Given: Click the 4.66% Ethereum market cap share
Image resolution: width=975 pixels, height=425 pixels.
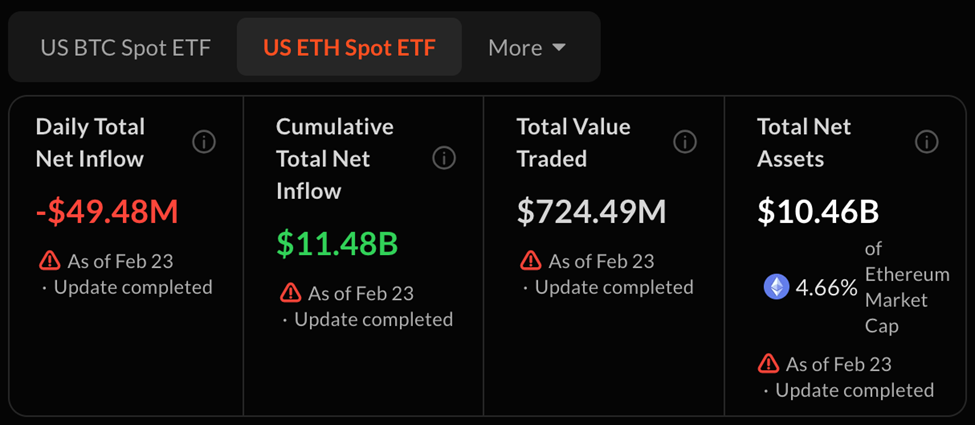Looking at the screenshot, I should [x=826, y=288].
